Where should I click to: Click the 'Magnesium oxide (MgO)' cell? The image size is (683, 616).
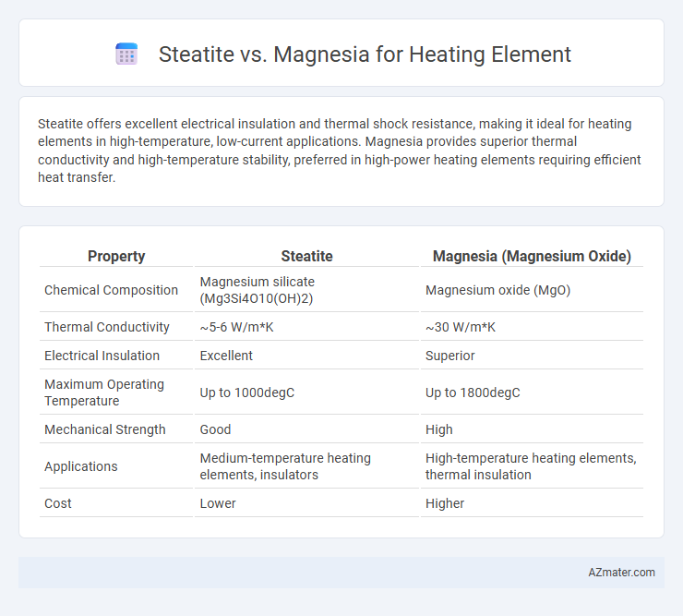pyautogui.click(x=497, y=290)
